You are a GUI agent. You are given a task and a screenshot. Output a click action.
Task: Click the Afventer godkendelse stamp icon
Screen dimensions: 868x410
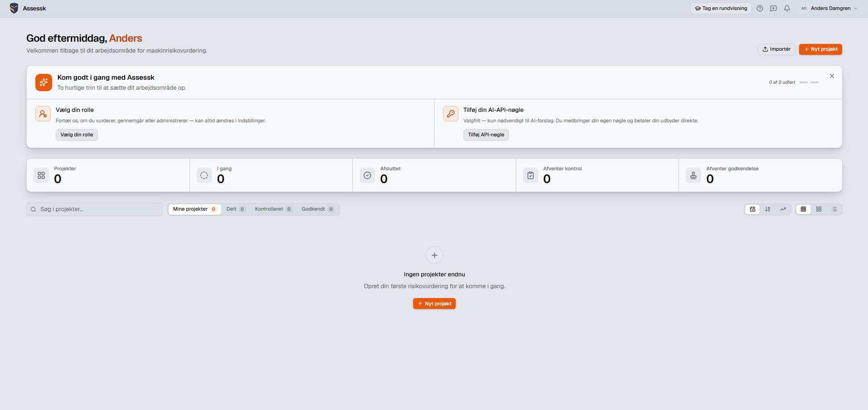(x=693, y=175)
